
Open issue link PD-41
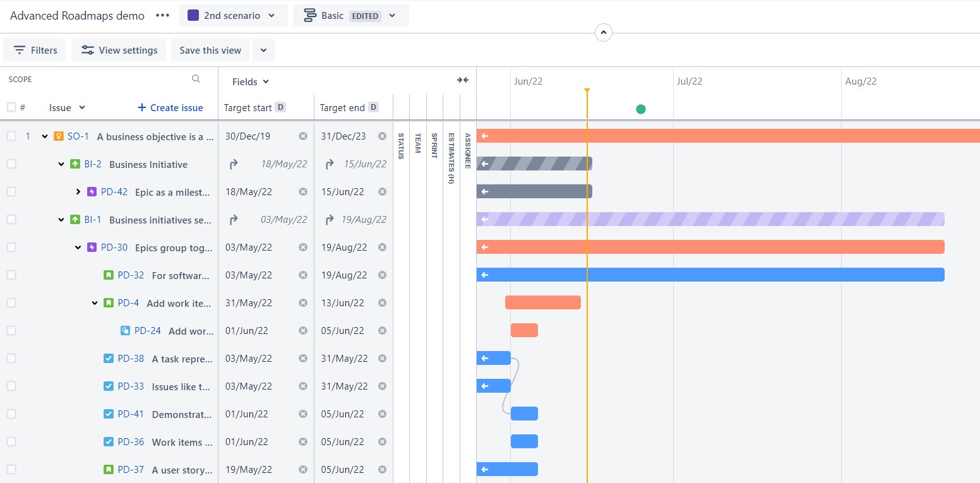(x=131, y=414)
